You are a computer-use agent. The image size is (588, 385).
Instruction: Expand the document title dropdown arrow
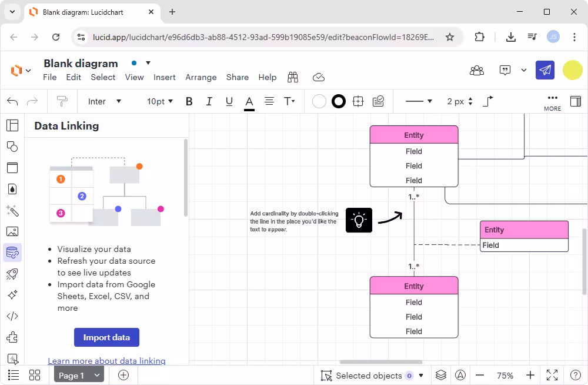148,63
